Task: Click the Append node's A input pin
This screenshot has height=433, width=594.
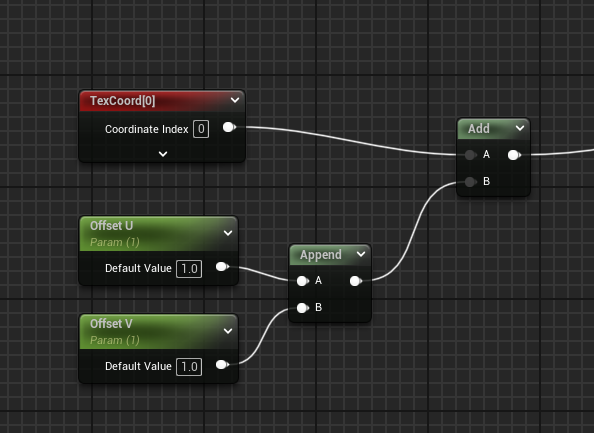Action: (303, 281)
